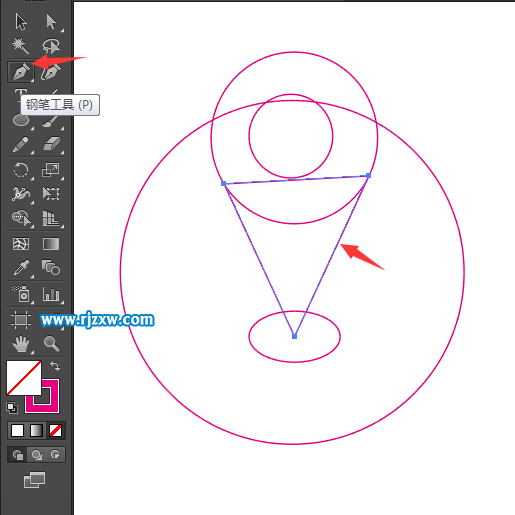Reset to default fill and stroke

coord(12,408)
